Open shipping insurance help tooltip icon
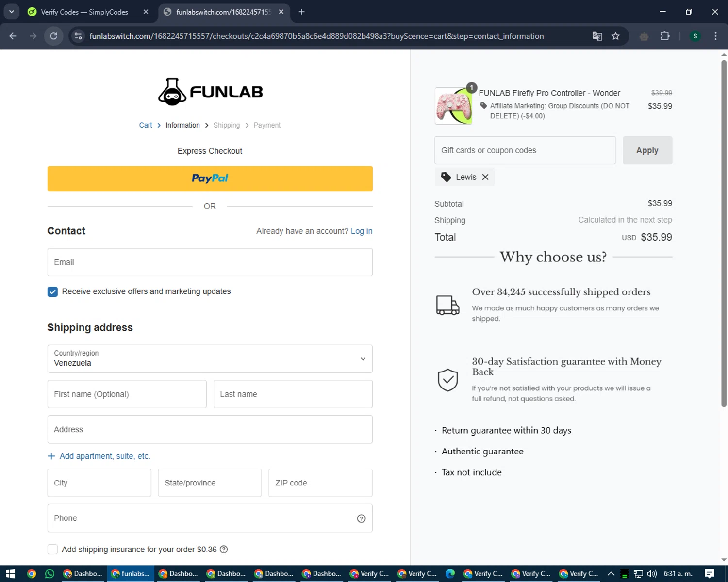The width and height of the screenshot is (728, 582). click(224, 550)
